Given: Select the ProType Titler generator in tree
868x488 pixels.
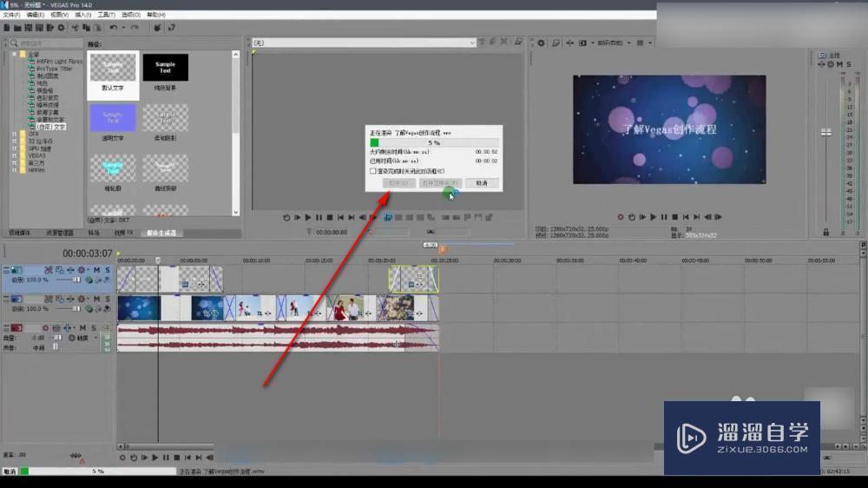Looking at the screenshot, I should point(54,69).
